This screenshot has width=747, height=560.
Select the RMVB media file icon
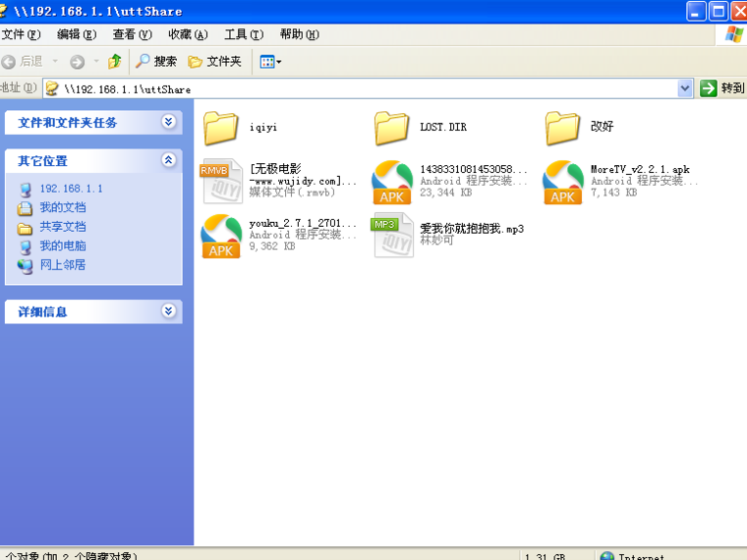click(x=221, y=181)
